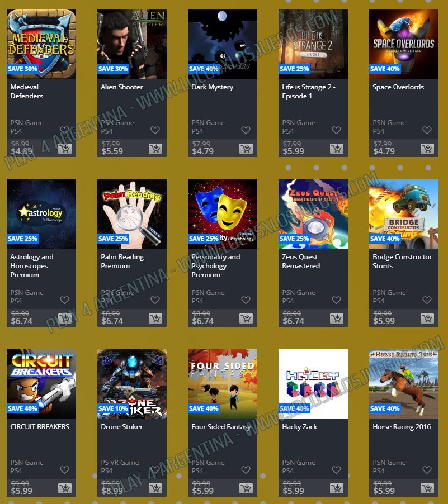The height and width of the screenshot is (504, 448).
Task: Add Dark Mystery to cart
Action: [x=246, y=149]
